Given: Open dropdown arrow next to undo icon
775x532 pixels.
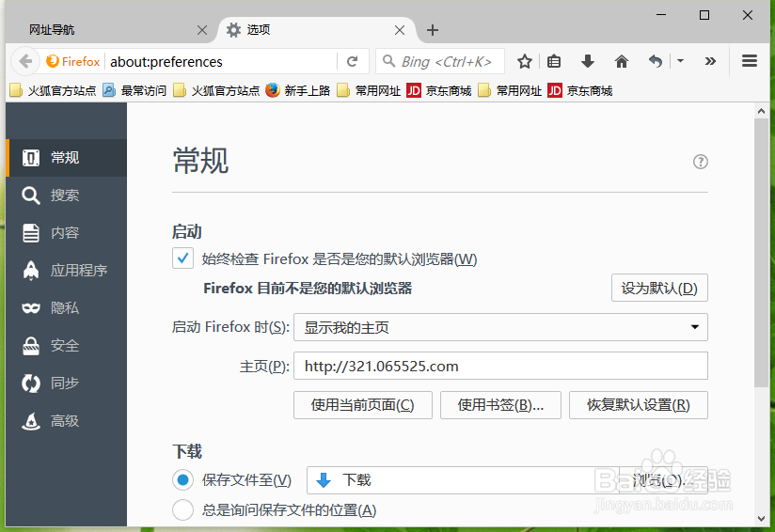Looking at the screenshot, I should [680, 61].
